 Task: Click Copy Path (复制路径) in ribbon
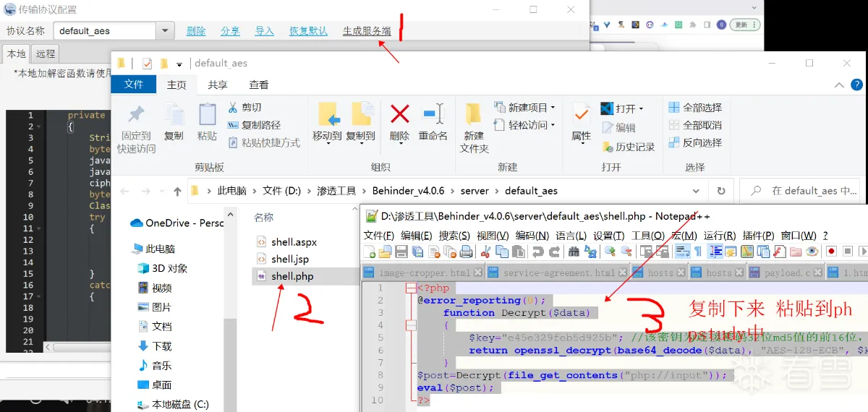pos(254,125)
